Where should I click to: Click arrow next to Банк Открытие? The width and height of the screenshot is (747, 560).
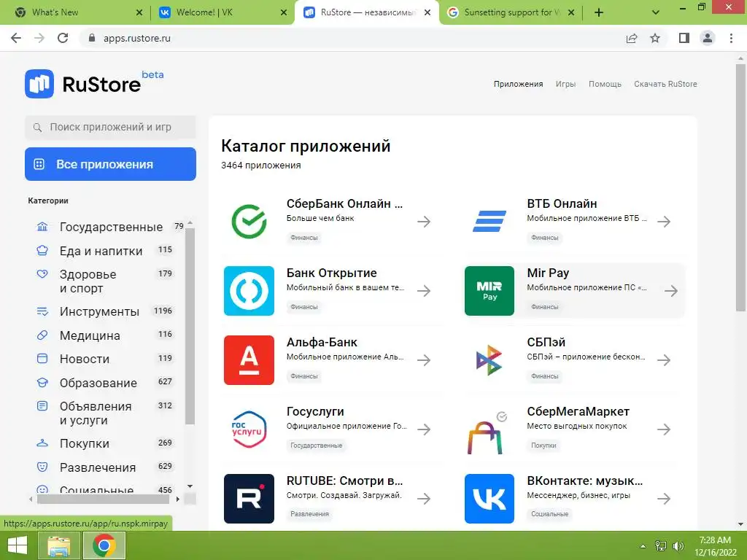click(424, 290)
